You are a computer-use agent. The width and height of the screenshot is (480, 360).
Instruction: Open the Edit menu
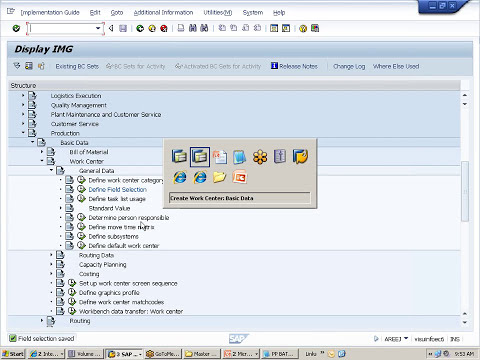click(95, 13)
